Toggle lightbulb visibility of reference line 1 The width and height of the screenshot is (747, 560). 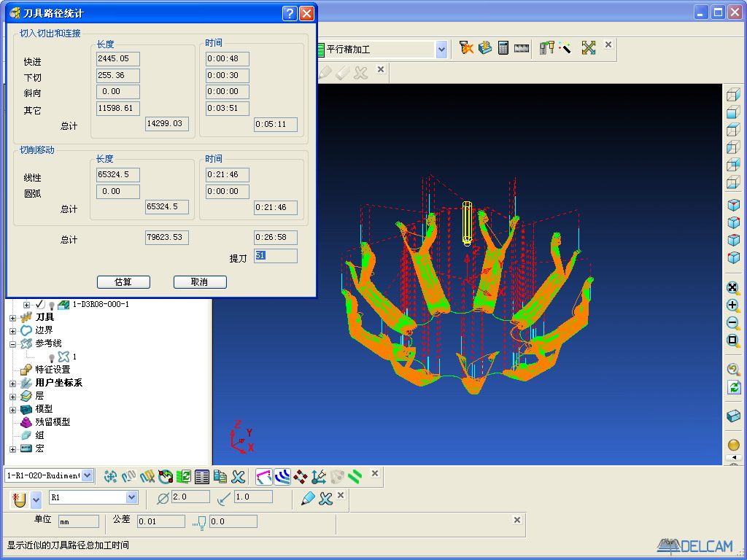click(52, 357)
